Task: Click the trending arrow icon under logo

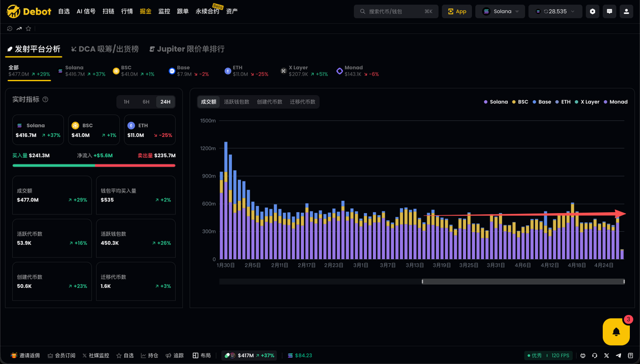Action: [x=19, y=29]
